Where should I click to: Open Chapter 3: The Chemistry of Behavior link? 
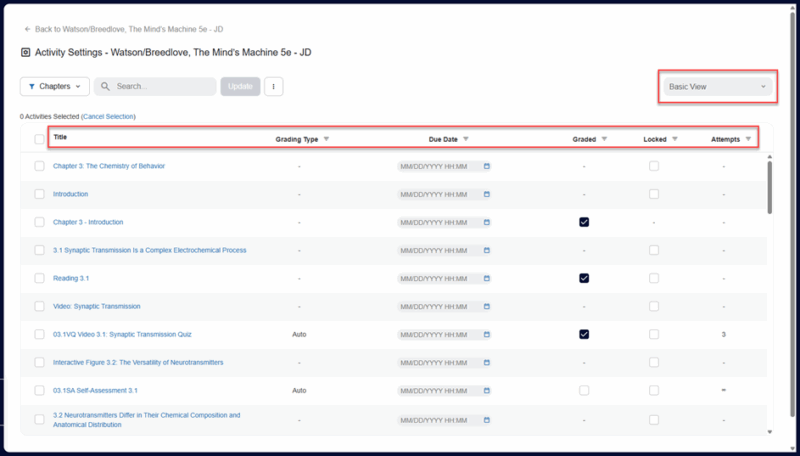tap(108, 166)
